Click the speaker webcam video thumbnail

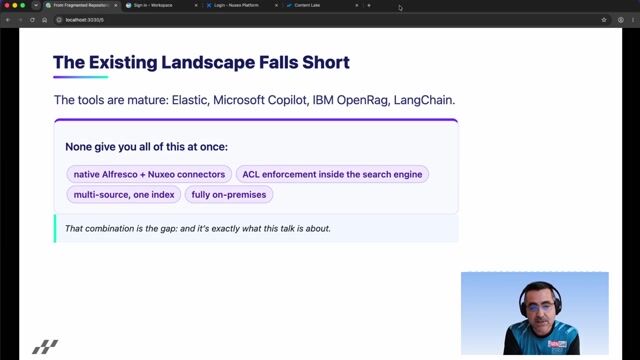(535, 313)
